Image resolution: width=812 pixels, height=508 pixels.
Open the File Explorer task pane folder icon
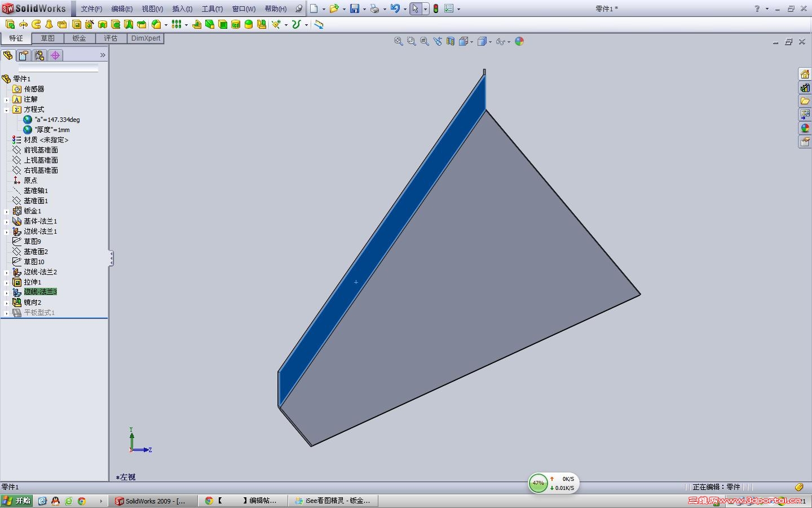(805, 101)
